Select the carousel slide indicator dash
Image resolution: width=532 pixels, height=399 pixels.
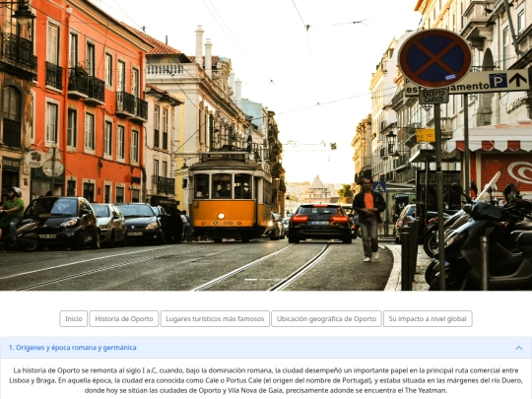tap(251, 280)
